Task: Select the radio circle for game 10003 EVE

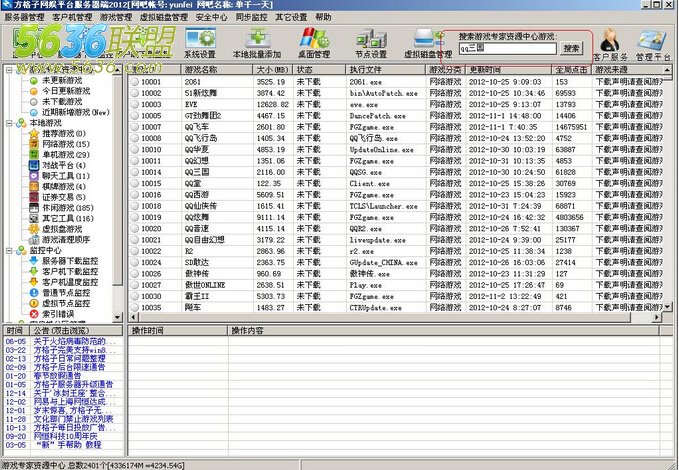Action: pos(135,104)
